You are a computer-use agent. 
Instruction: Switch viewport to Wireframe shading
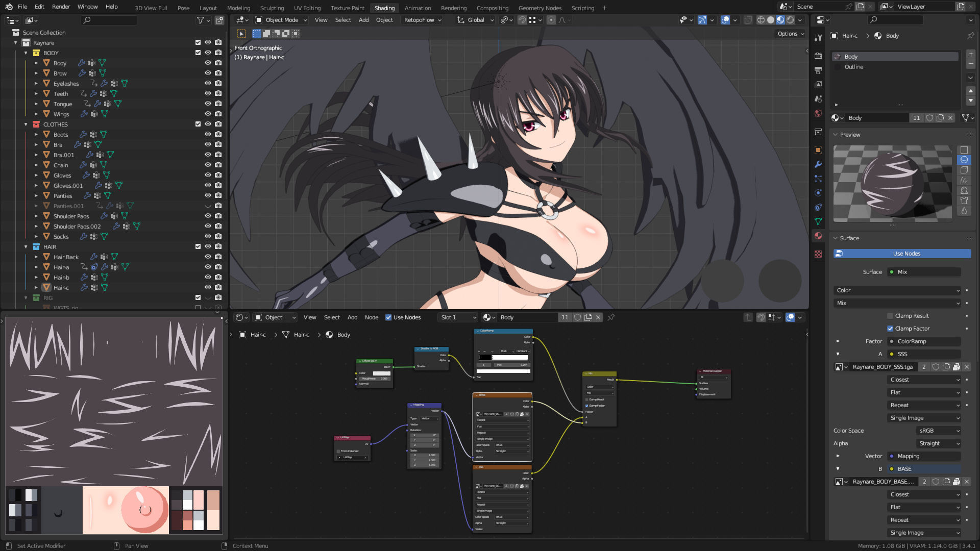click(x=761, y=20)
